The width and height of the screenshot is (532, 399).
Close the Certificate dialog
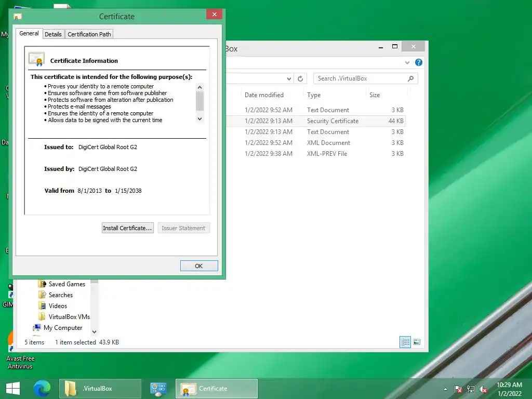(x=215, y=14)
